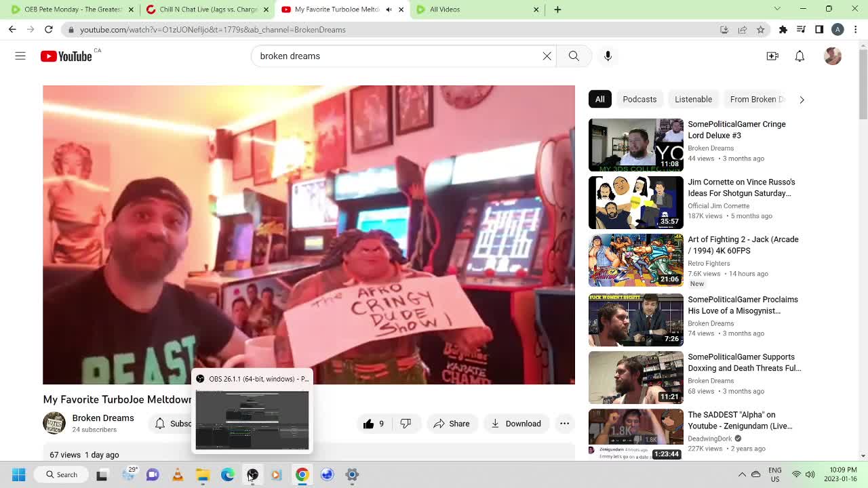Screen dimensions: 868x488
Task: Launch VLC media player from taskbar
Action: (178, 474)
